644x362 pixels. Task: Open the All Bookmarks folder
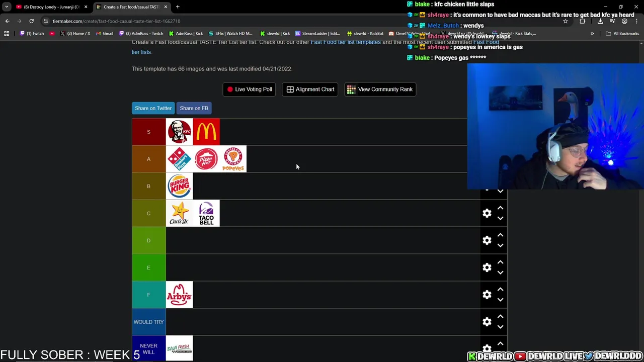[x=622, y=34]
